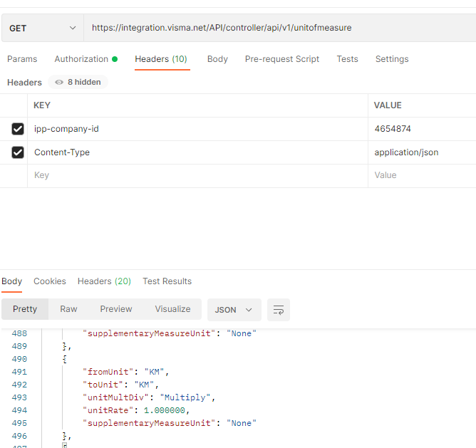Image resolution: width=476 pixels, height=448 pixels.
Task: Open the response Cookies tab
Action: [x=50, y=281]
